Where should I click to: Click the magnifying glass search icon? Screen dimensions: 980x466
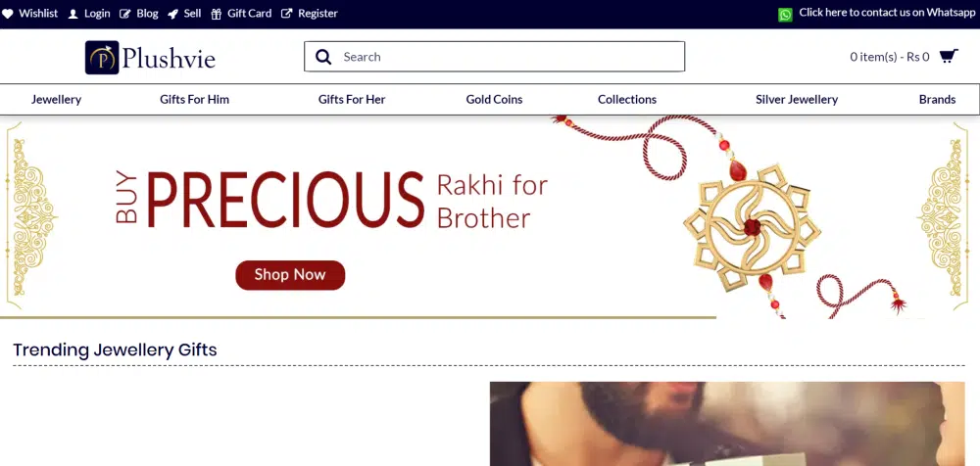tap(323, 57)
